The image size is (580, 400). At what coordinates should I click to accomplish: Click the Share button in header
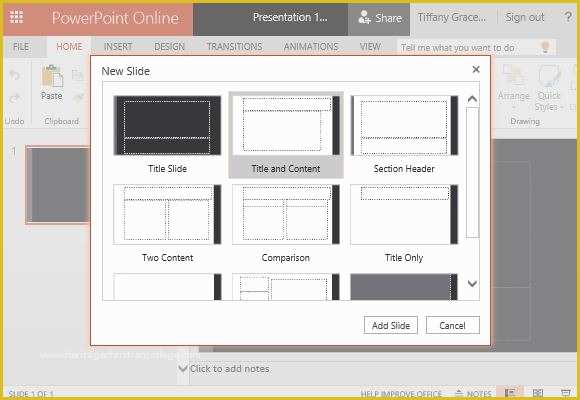pos(379,18)
